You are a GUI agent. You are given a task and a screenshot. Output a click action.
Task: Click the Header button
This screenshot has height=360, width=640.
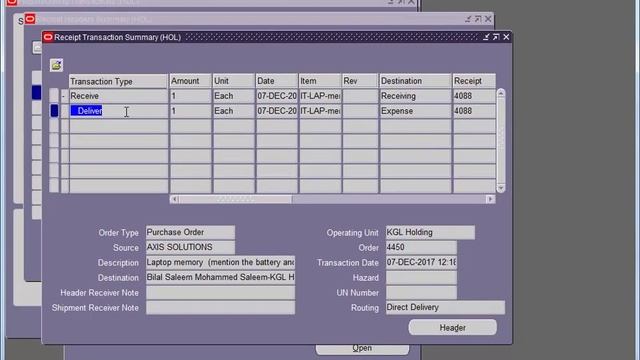pyautogui.click(x=453, y=327)
